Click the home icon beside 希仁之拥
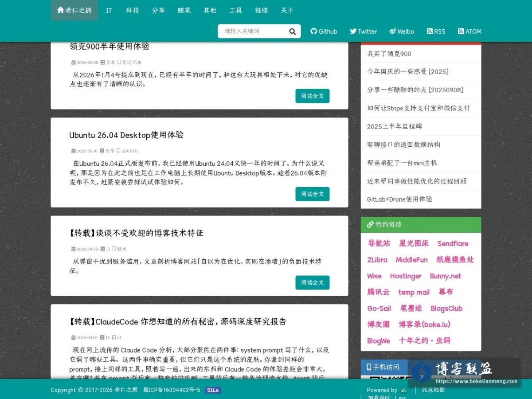The image size is (532, 399). coord(60,10)
